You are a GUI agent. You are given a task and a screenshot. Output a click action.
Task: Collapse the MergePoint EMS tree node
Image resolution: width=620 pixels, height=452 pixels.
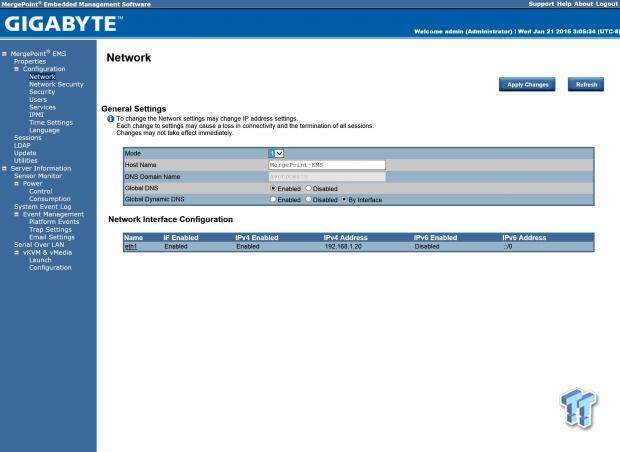tap(4, 54)
